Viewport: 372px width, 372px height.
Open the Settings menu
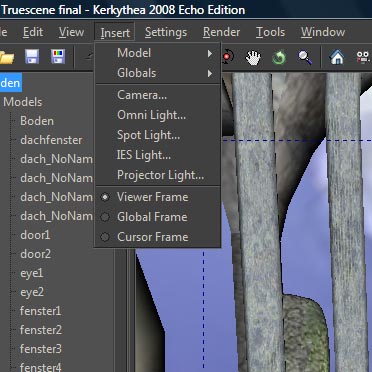[x=166, y=32]
